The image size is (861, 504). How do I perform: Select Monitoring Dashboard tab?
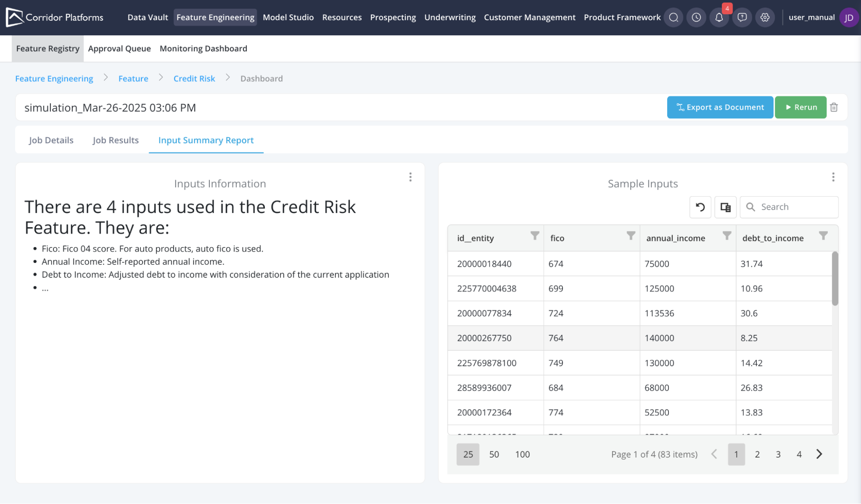pos(203,49)
